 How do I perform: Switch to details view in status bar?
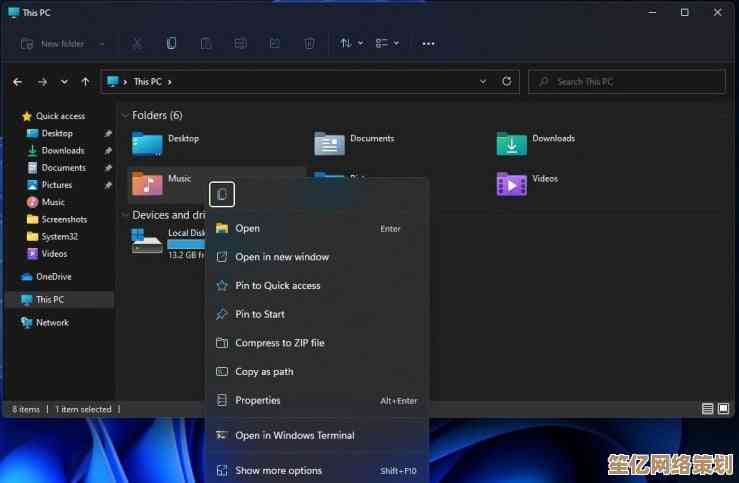708,409
